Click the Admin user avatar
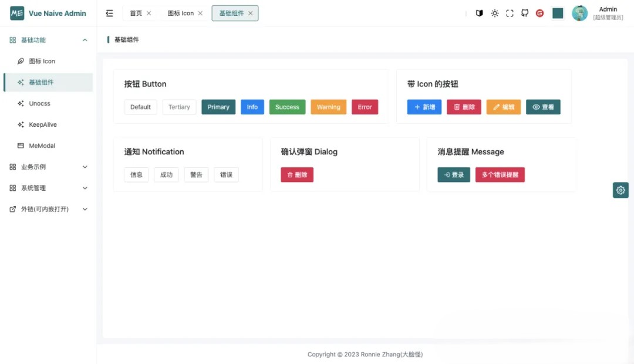The width and height of the screenshot is (634, 364). 579,14
